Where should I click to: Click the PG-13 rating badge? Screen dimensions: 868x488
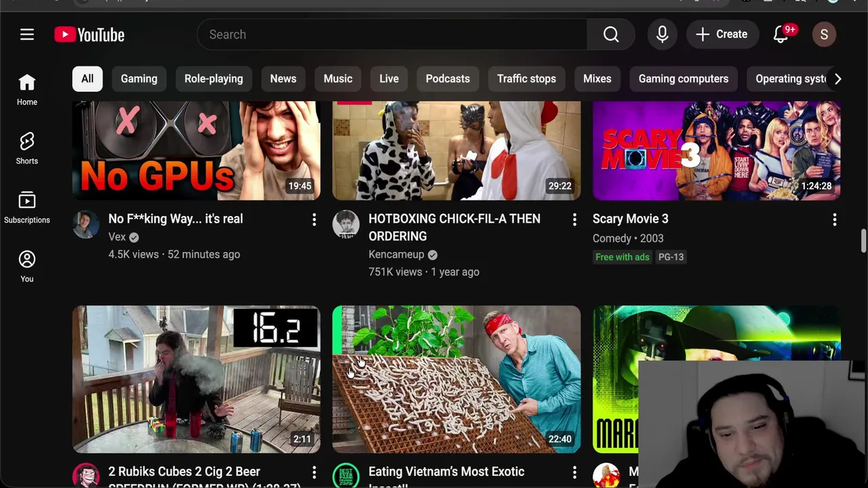point(671,257)
